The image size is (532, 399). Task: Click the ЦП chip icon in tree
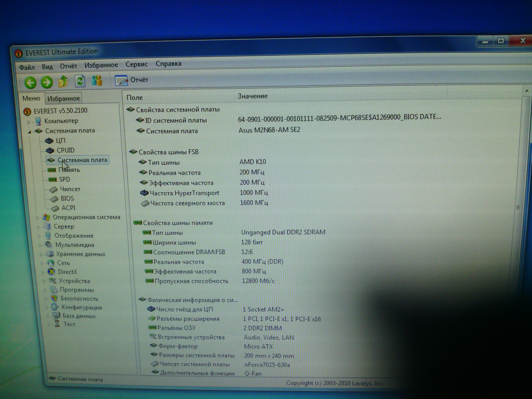[x=49, y=141]
